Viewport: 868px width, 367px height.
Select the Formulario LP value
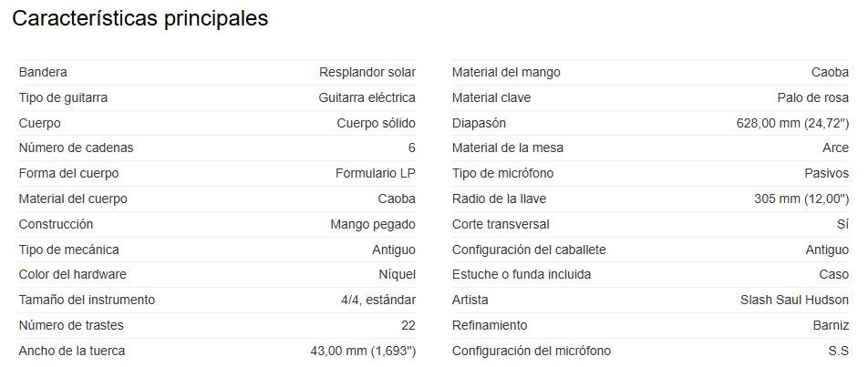[376, 174]
